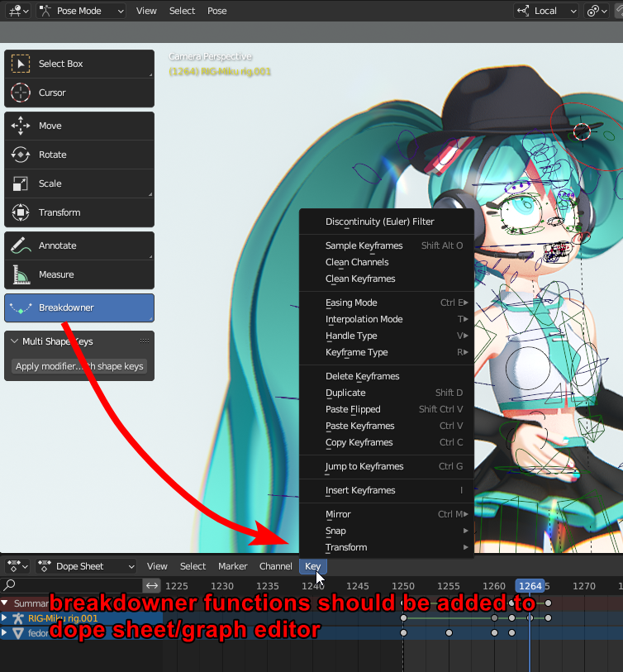
Task: Select Paste Keyframes
Action: (x=387, y=426)
